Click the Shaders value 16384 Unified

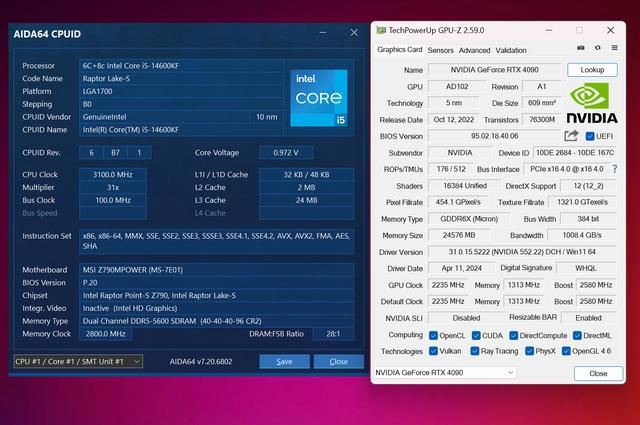(465, 186)
